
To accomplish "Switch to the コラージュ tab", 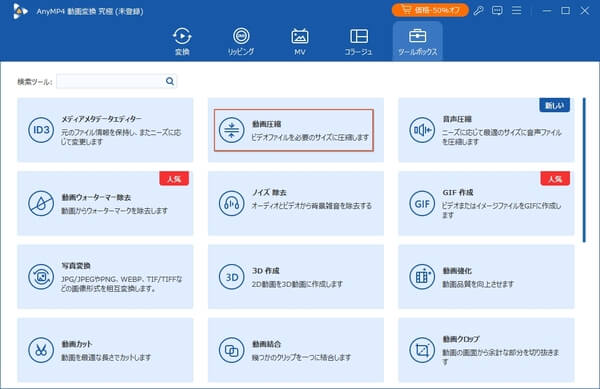I will tap(359, 41).
